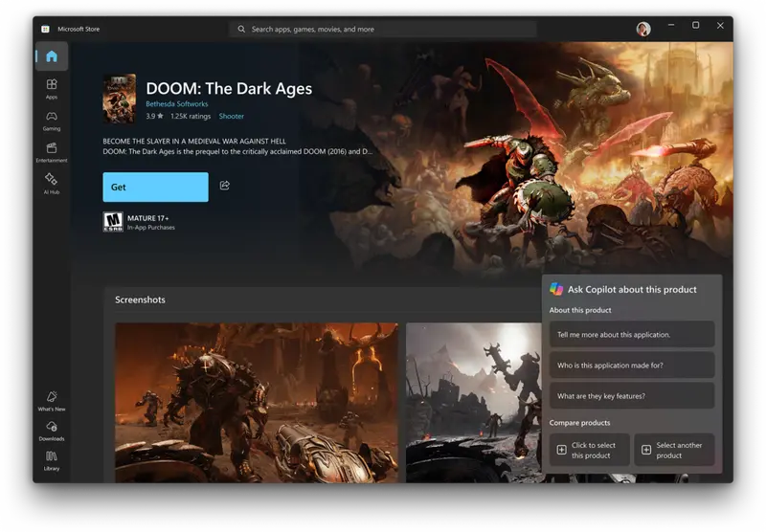Click the 3.9 star rating
Viewport: 766px width, 532px height.
(154, 116)
